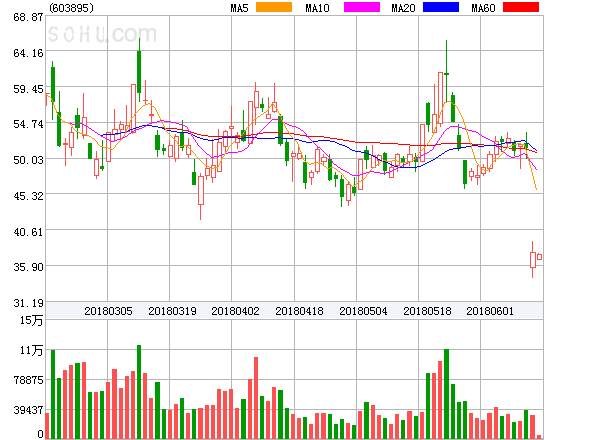Click the 20180418 date label

coord(299,311)
